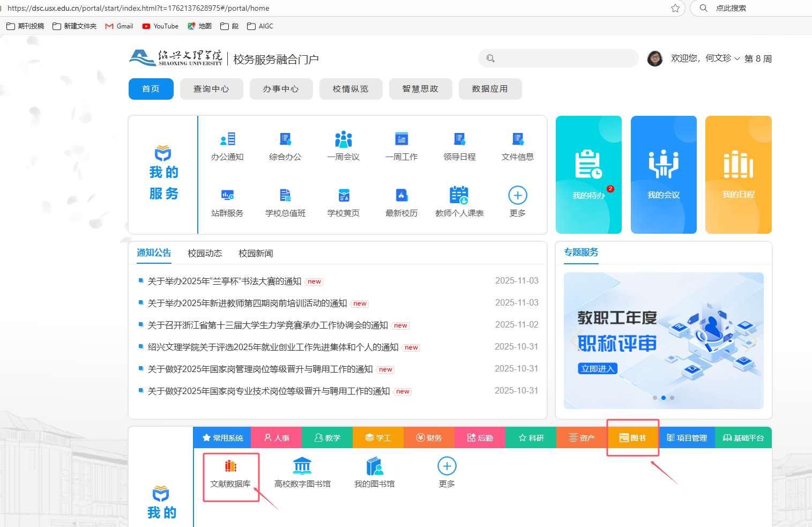Expand 更多 in My Services panel
Screen dimensions: 812x527
517,196
